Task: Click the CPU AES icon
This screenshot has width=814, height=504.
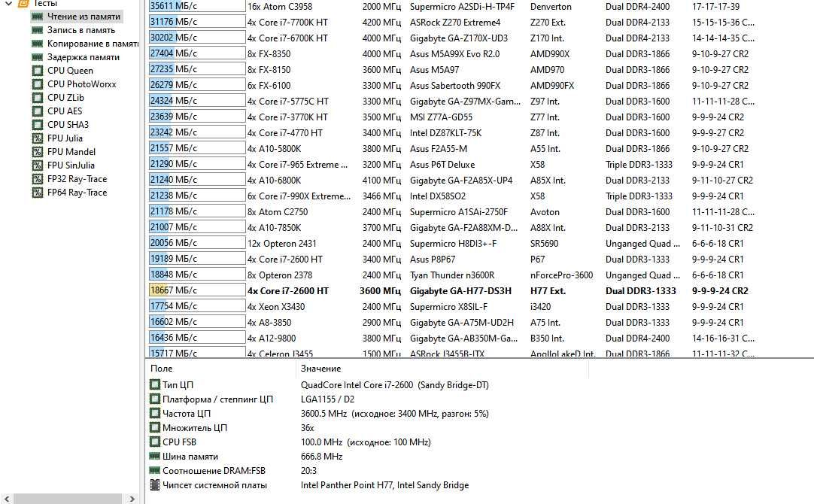Action: click(x=38, y=111)
